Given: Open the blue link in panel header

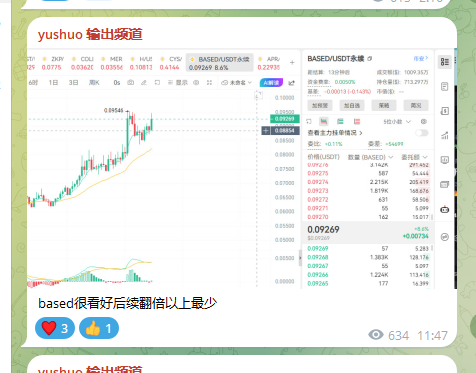Looking at the screenshot, I should point(421,58).
